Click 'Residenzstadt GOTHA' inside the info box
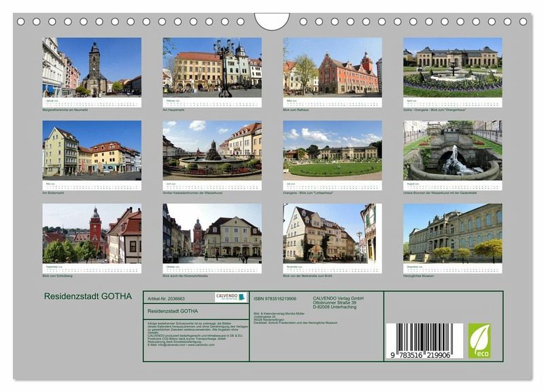Viewport: 544px width, 392px height. tap(173, 311)
